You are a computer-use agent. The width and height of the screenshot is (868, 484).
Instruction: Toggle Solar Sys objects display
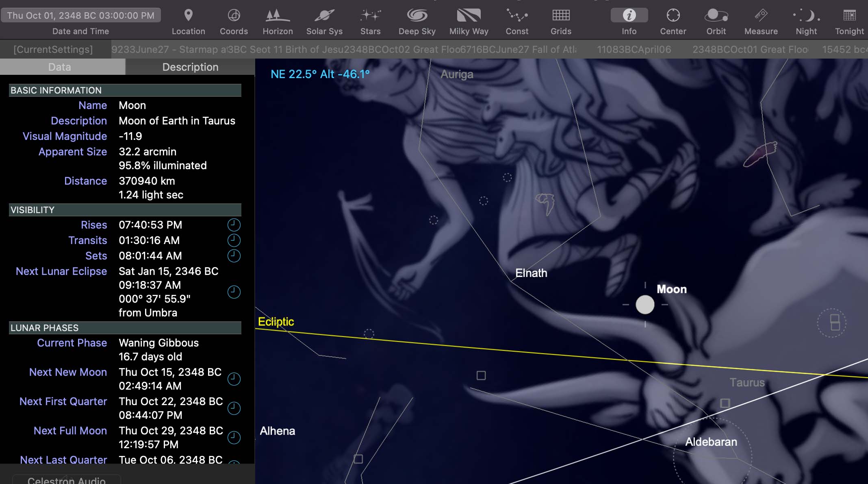point(324,21)
